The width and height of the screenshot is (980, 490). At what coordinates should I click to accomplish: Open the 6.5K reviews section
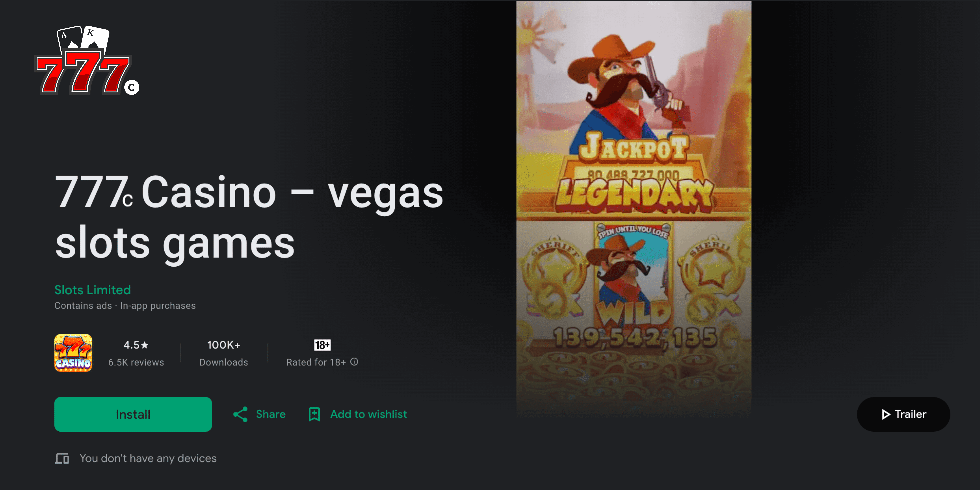point(136,362)
